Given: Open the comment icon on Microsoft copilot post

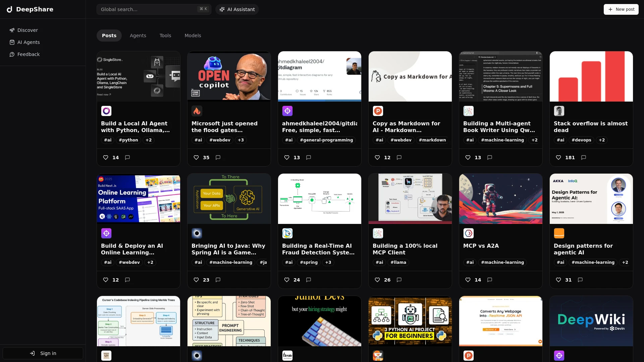Looking at the screenshot, I should pos(218,158).
